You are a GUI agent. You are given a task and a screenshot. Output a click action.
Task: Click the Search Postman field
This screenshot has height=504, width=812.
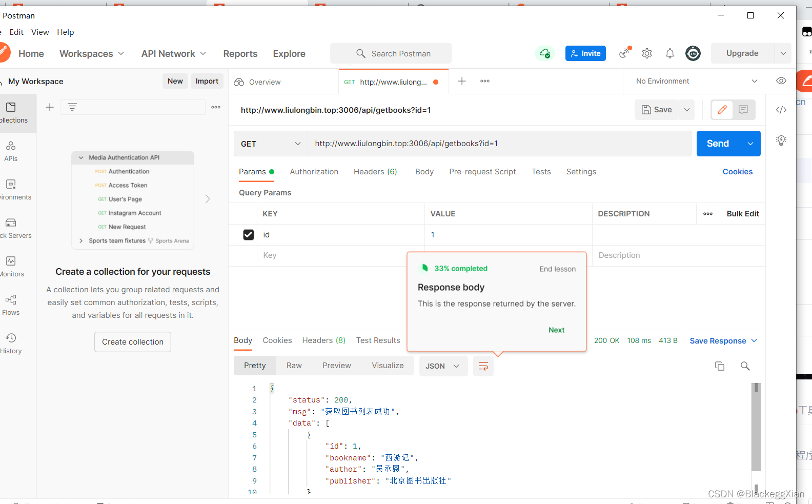391,53
